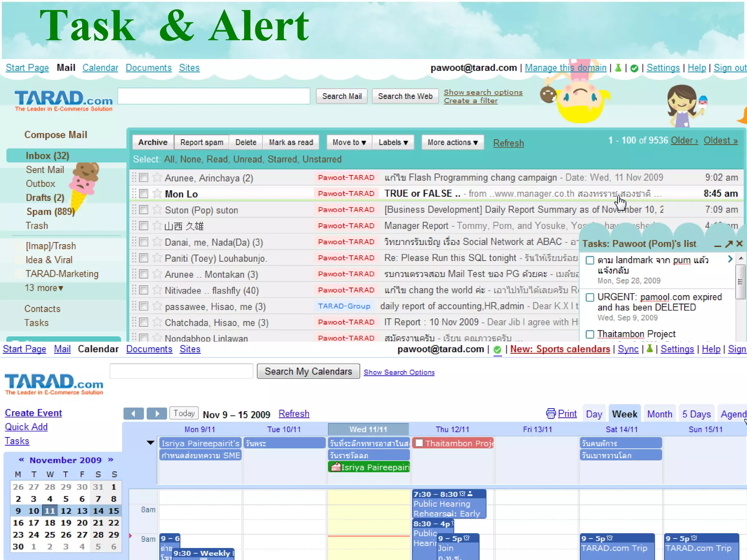The height and width of the screenshot is (560, 747).
Task: Star the Mon Lo email
Action: click(x=157, y=193)
